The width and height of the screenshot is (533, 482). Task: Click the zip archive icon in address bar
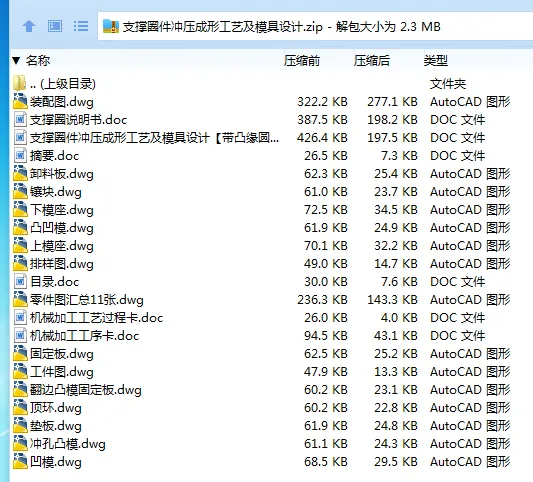coord(111,26)
